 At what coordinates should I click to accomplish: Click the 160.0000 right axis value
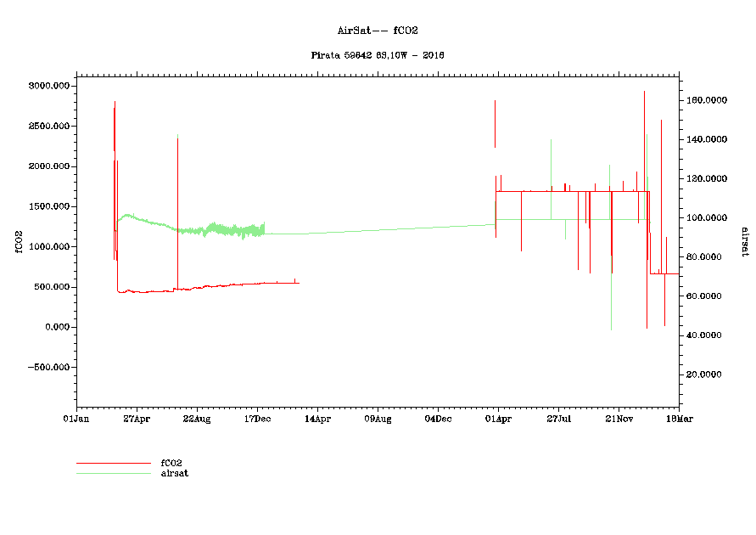(x=706, y=100)
